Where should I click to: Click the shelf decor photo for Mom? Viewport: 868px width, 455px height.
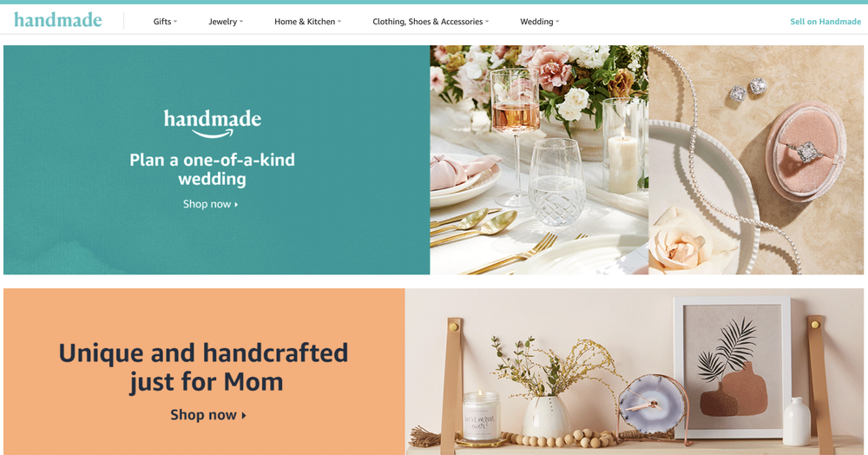(635, 372)
